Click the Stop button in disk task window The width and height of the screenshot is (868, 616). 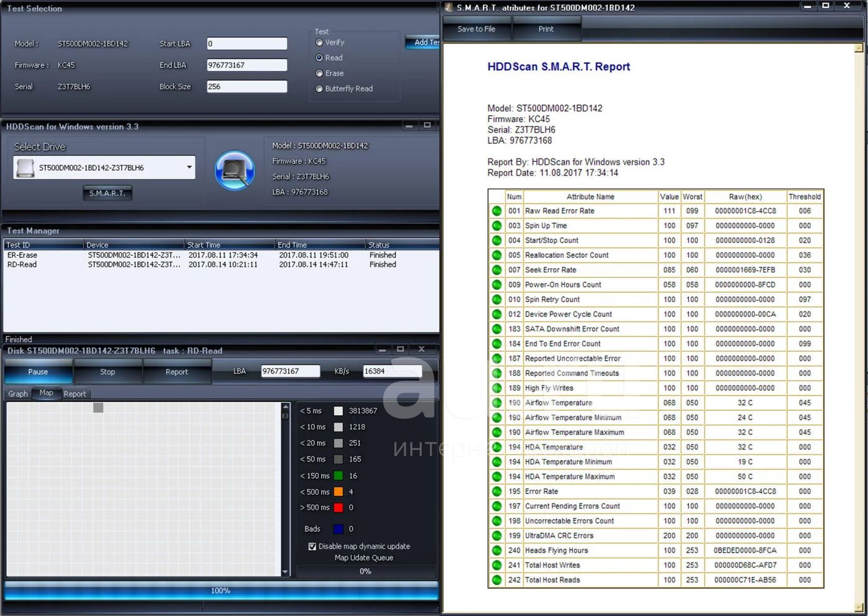[107, 372]
